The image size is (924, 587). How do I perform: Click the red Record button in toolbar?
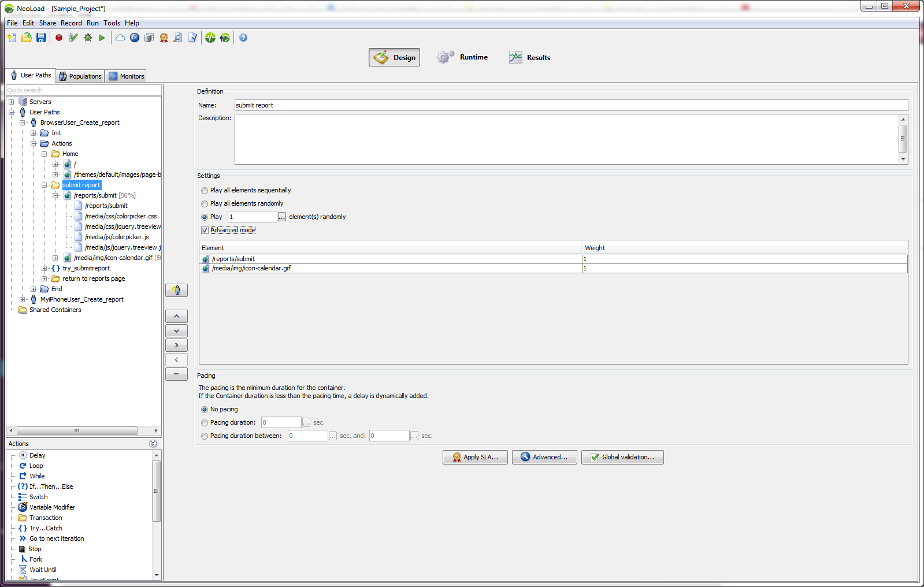[59, 38]
